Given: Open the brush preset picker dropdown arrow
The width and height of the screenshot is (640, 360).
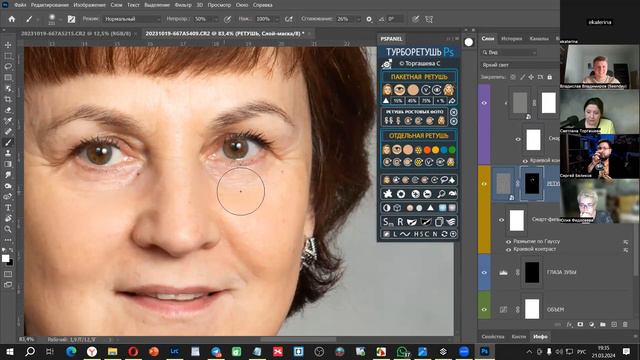Looking at the screenshot, I should (60, 19).
